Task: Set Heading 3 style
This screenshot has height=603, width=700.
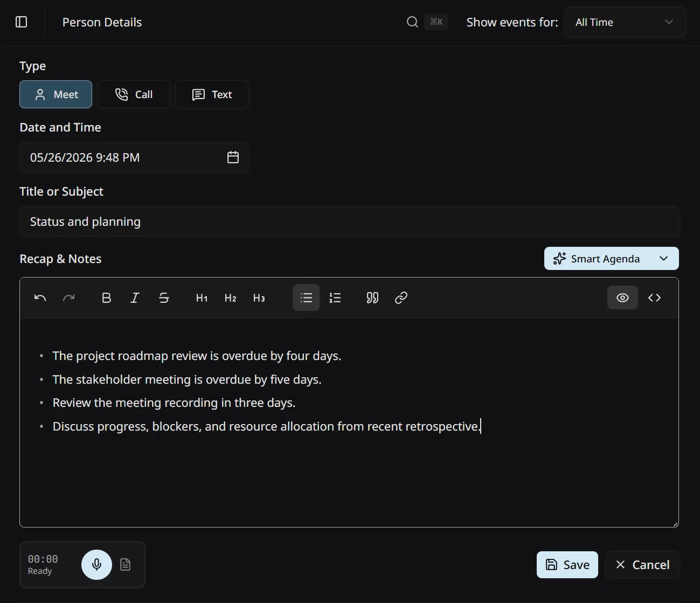Action: pyautogui.click(x=259, y=298)
